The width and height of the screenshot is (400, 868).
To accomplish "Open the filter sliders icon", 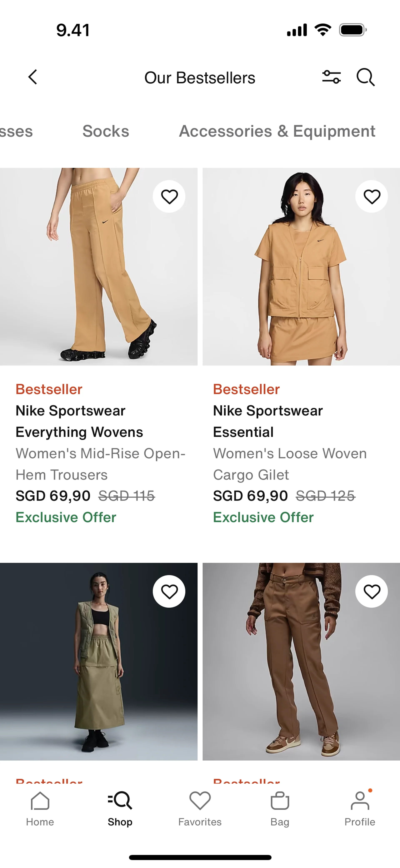I will pos(331,77).
